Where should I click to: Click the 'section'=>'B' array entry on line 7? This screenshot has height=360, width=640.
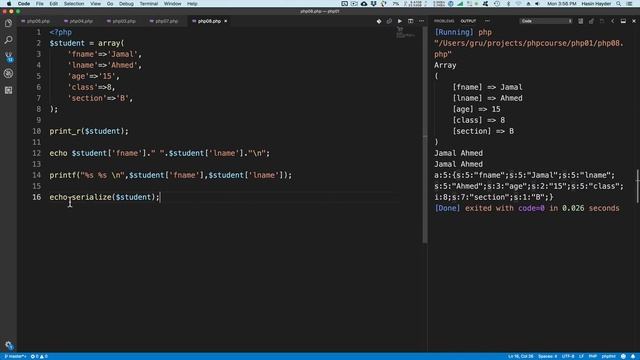100,98
